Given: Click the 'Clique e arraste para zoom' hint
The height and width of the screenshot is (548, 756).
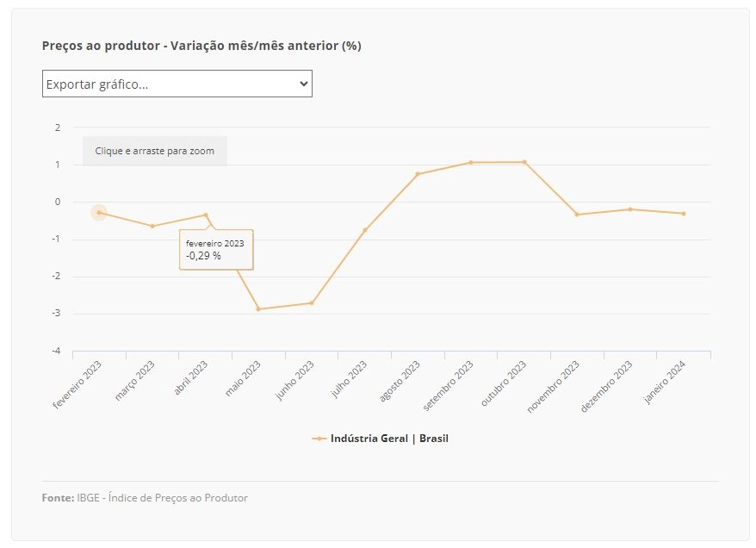Looking at the screenshot, I should [x=155, y=151].
